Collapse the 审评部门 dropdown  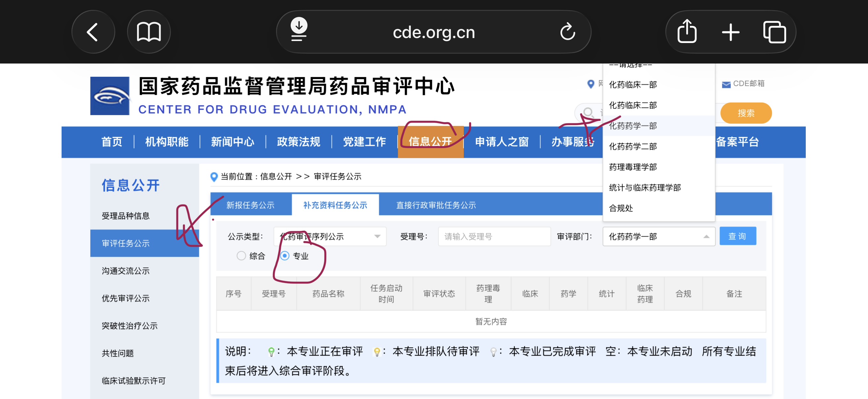tap(706, 237)
